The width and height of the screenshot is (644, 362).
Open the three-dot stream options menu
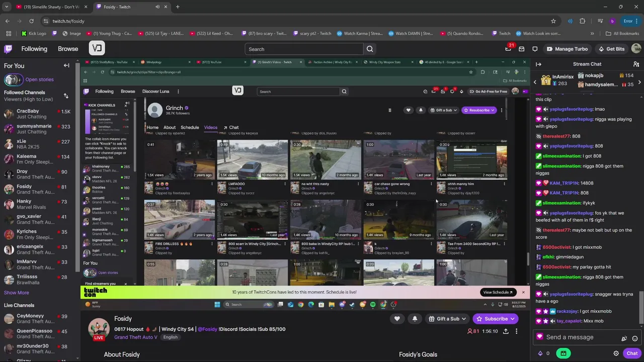(516, 331)
